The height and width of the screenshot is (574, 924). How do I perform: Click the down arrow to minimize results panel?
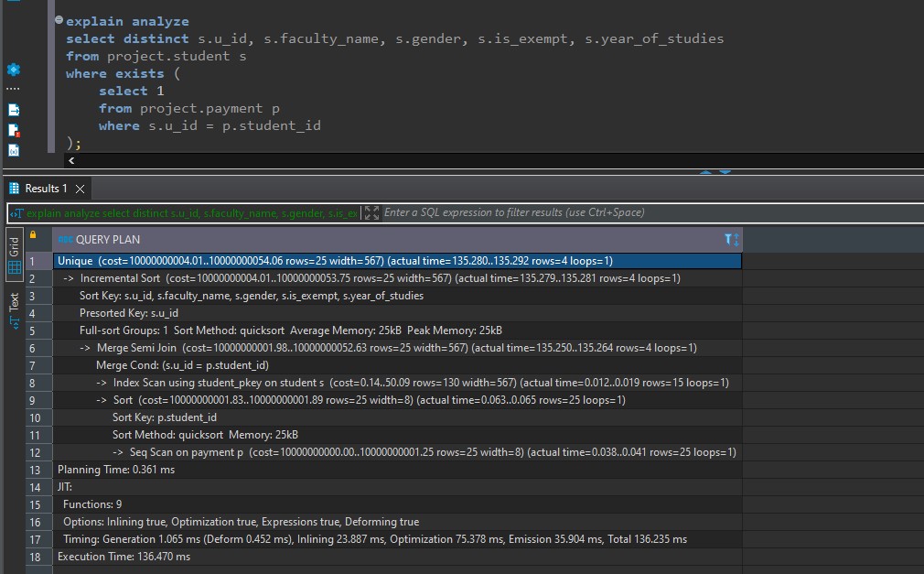pyautogui.click(x=725, y=170)
